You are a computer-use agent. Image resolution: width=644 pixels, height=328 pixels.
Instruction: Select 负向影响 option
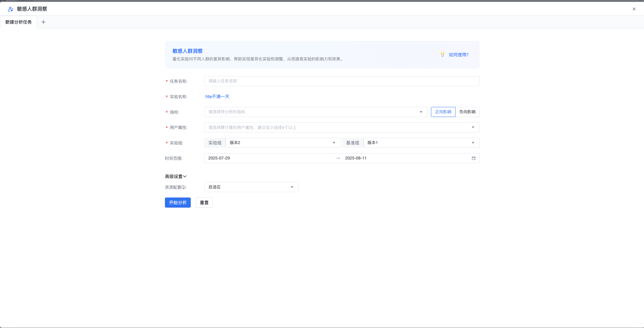coord(467,112)
